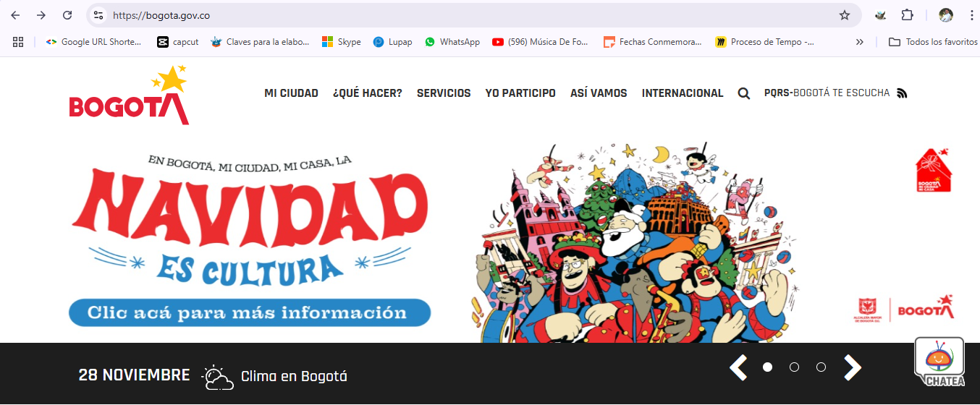Viewport: 980px width, 405px height.
Task: Open YO PARTICIPO menu
Action: click(x=520, y=93)
